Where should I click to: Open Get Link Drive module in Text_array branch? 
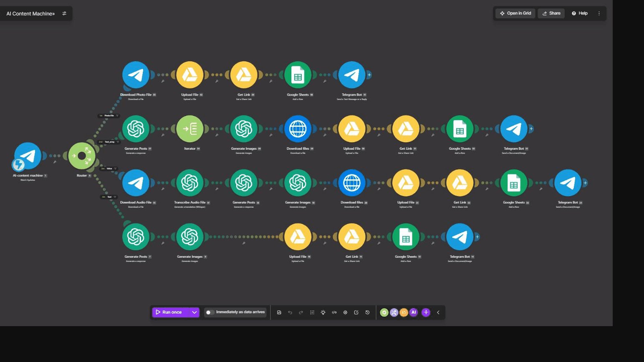406,129
